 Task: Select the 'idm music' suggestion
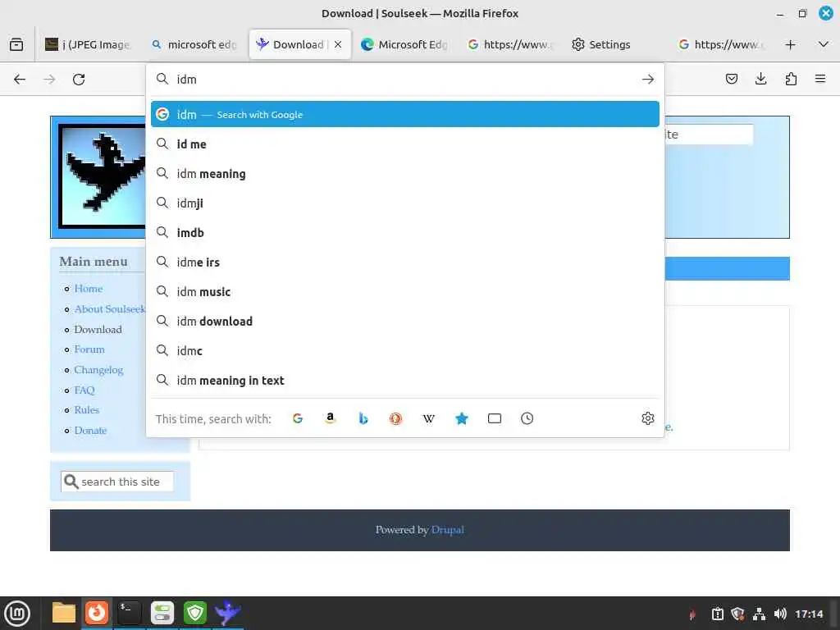click(405, 291)
